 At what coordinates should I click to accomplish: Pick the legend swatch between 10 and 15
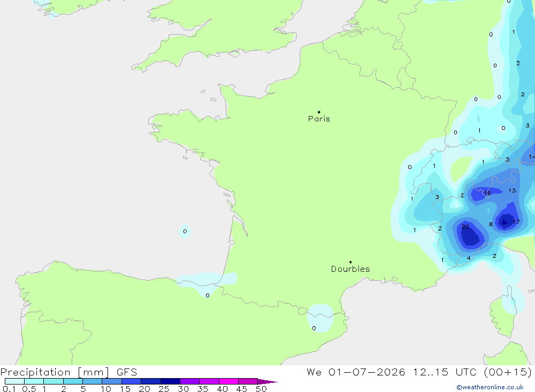pyautogui.click(x=112, y=381)
